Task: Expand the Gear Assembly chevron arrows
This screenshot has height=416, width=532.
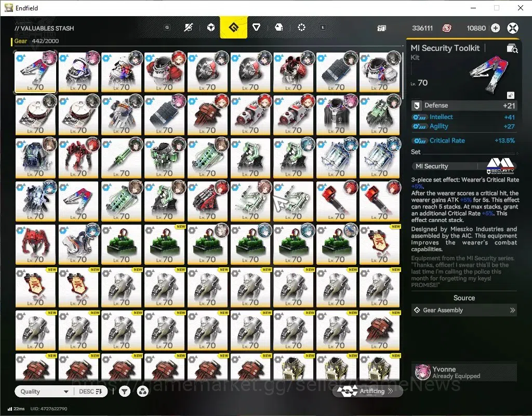Action: pyautogui.click(x=512, y=310)
